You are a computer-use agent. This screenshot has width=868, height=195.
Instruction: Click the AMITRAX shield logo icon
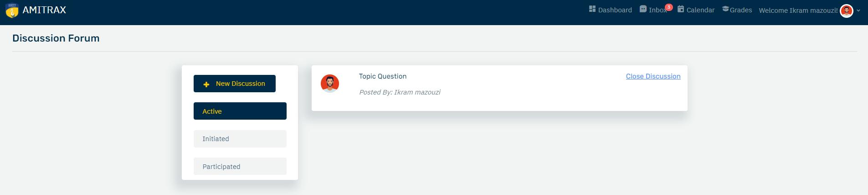pos(12,11)
